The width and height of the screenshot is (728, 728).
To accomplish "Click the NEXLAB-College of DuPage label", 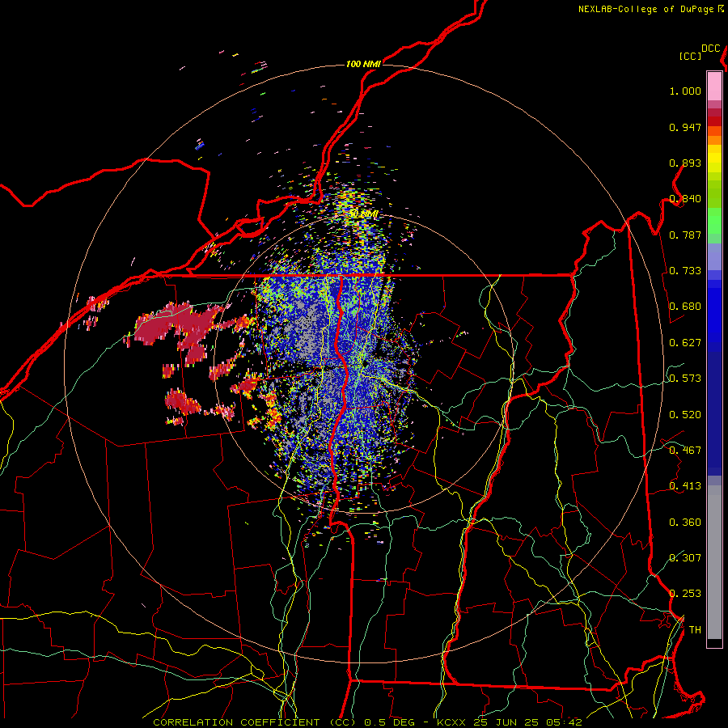I will point(645,9).
